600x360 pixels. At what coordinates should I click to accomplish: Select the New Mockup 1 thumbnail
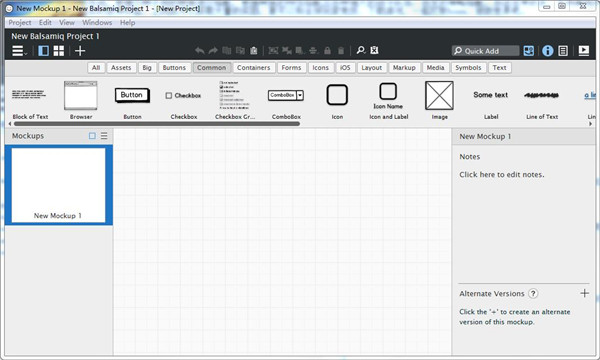click(x=59, y=185)
